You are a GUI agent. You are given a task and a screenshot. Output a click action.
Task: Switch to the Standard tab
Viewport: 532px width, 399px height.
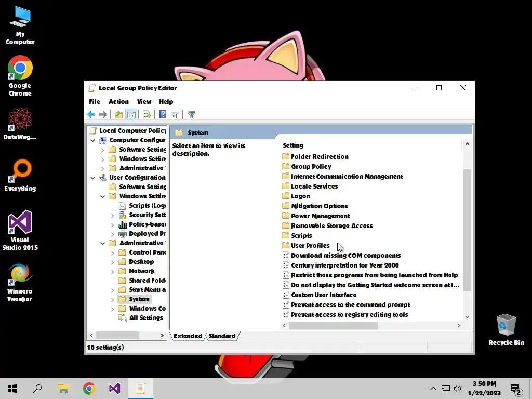(x=222, y=336)
